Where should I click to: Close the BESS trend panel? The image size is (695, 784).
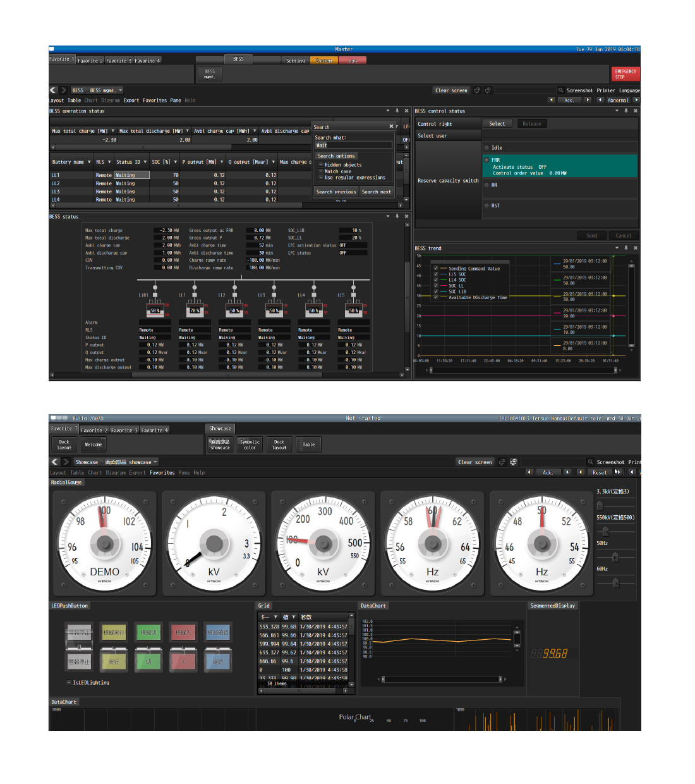[x=636, y=248]
